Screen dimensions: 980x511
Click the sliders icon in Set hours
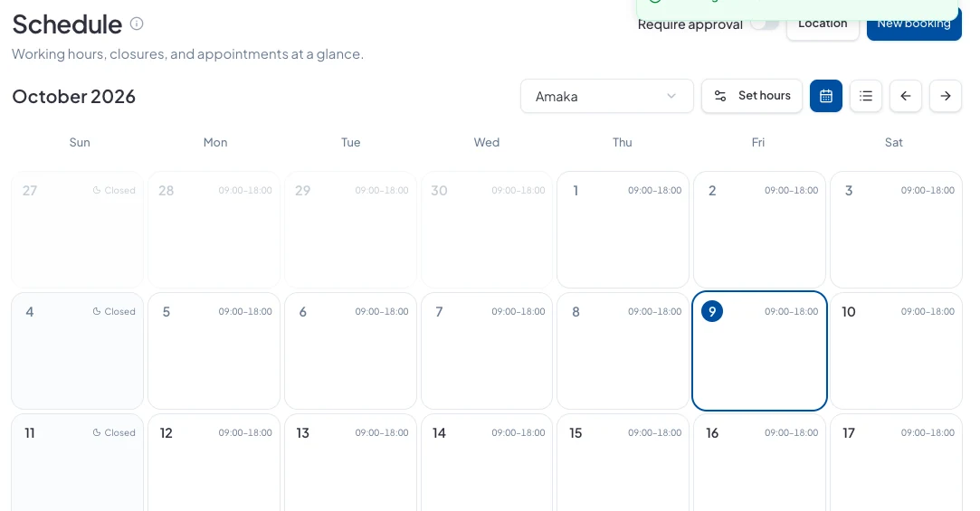[x=720, y=96]
